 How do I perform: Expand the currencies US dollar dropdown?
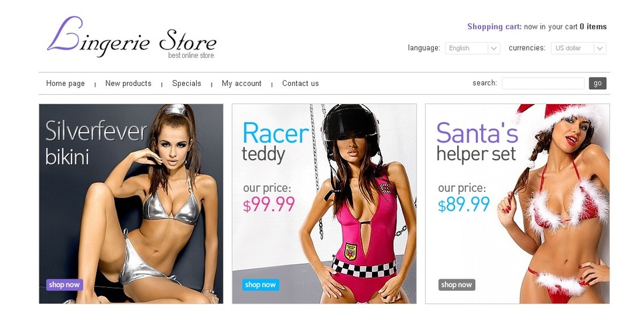[x=579, y=49]
